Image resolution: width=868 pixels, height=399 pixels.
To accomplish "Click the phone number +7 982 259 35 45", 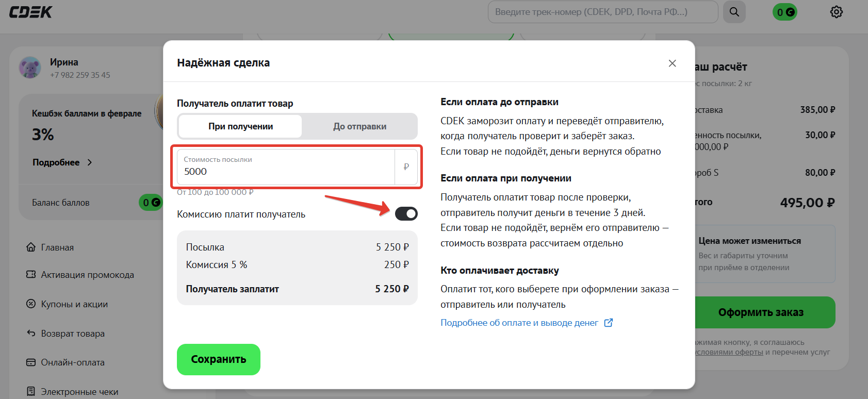I will click(80, 75).
